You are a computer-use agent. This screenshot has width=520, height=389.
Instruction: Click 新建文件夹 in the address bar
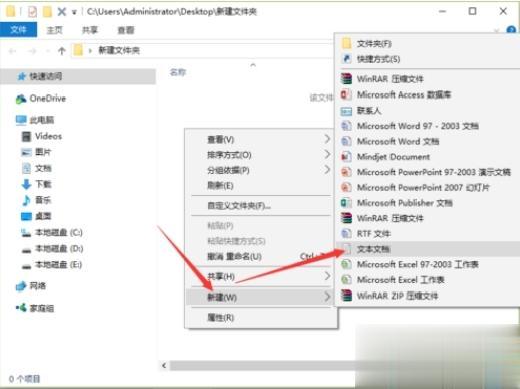tap(119, 51)
